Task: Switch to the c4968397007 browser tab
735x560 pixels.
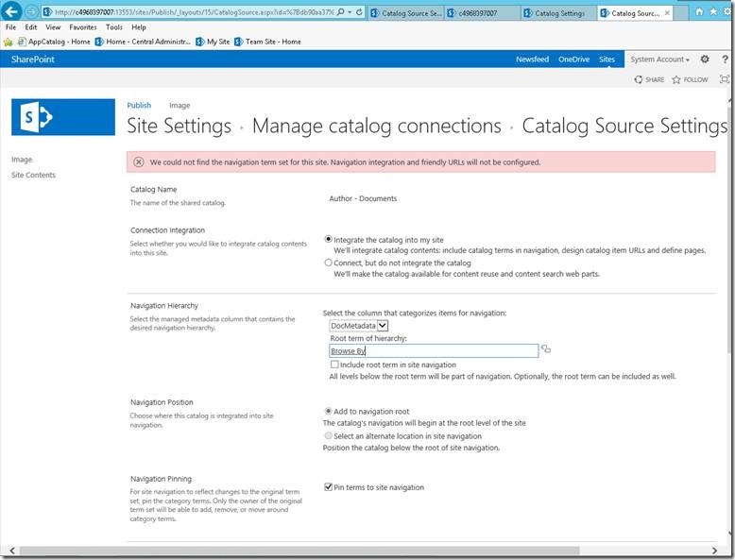Action: pos(483,13)
